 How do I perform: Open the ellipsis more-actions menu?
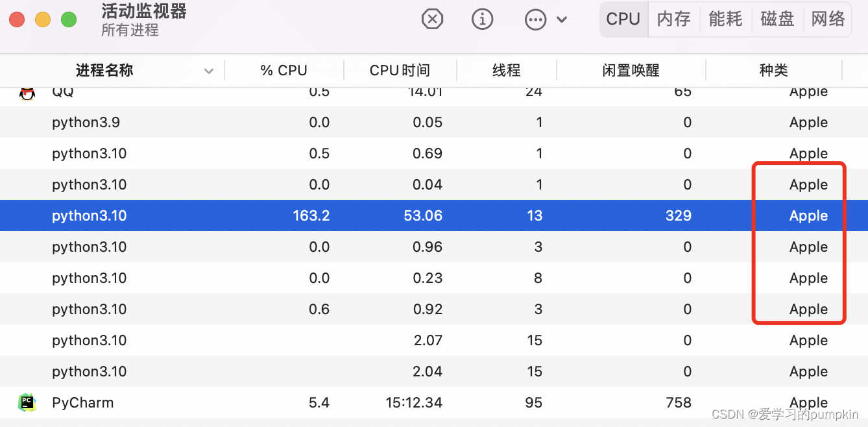tap(535, 19)
